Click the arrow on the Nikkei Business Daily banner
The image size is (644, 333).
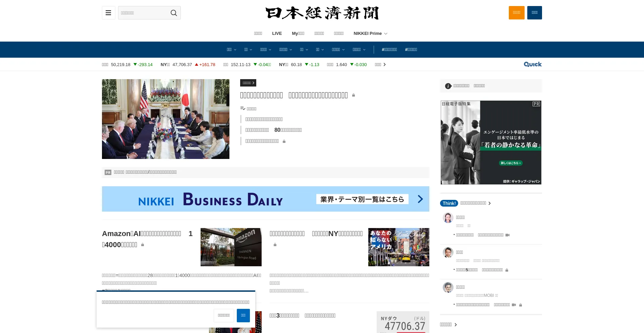coord(420,199)
